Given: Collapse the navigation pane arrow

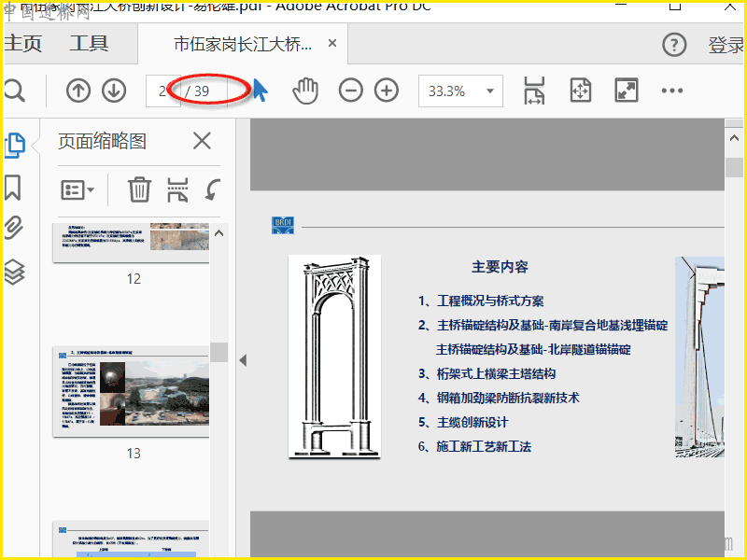Looking at the screenshot, I should tap(243, 360).
